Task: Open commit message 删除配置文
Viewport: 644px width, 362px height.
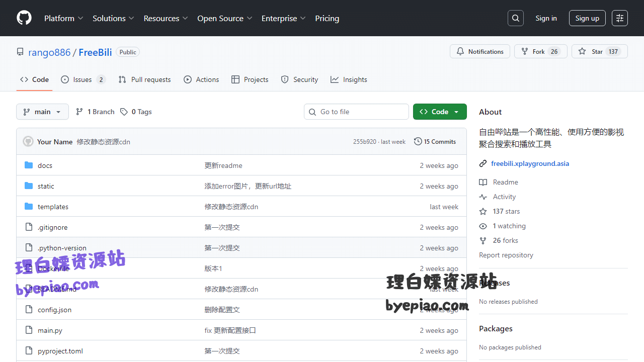Action: (222, 310)
